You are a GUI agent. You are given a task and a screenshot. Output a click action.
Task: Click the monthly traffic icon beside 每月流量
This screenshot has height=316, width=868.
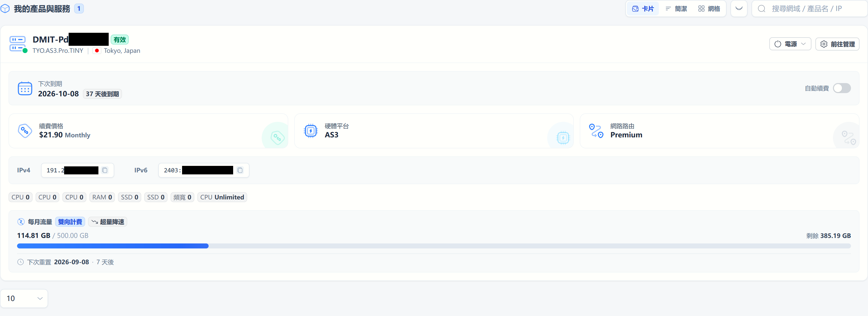pyautogui.click(x=21, y=222)
